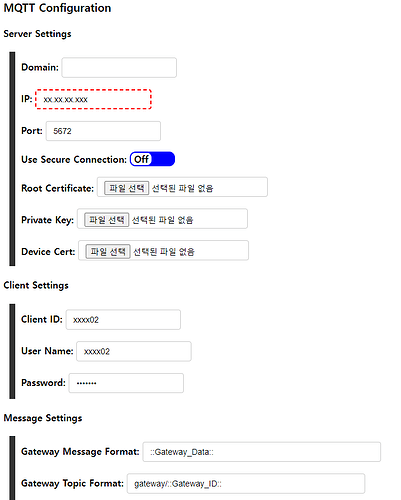Click the Message Settings heading
401x500 pixels.
[43, 418]
